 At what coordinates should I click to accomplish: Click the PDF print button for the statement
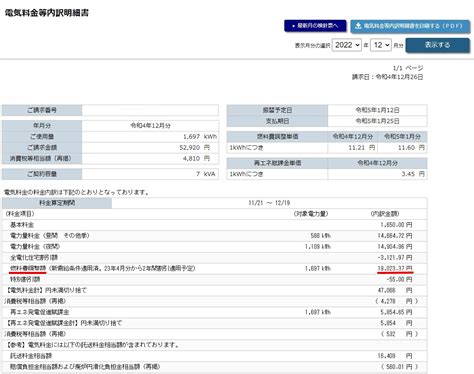410,26
